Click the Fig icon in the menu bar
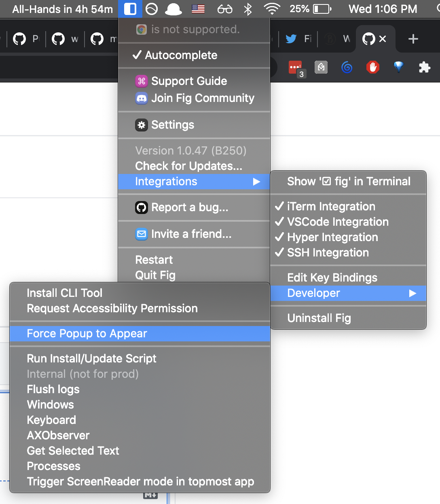Screen dimensions: 440x504 coord(130,9)
